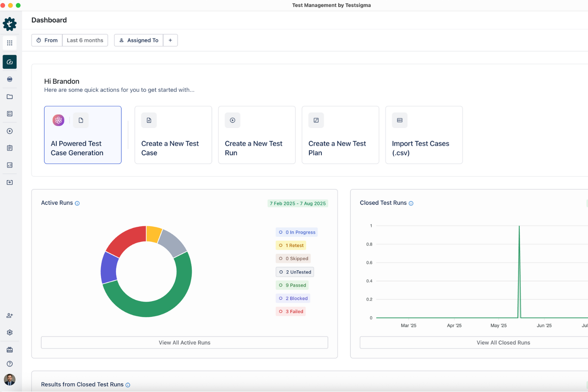Image resolution: width=588 pixels, height=392 pixels.
Task: Open the profile avatar at sidebar bottom
Action: pyautogui.click(x=10, y=380)
